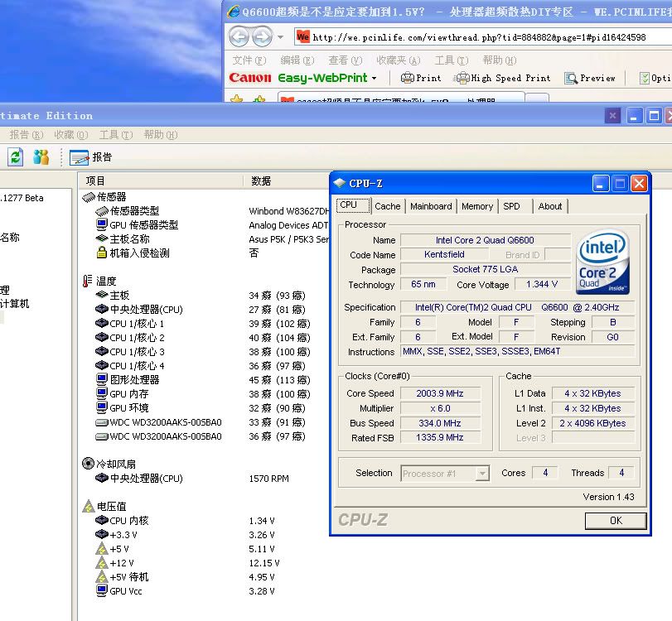Select the 机箱入侵检测 lock sensor row

[x=139, y=253]
